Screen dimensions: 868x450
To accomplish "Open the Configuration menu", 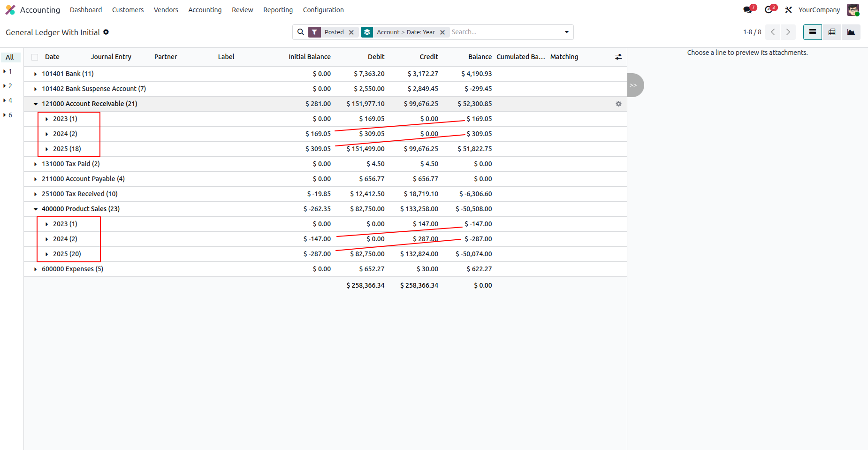I will click(323, 10).
